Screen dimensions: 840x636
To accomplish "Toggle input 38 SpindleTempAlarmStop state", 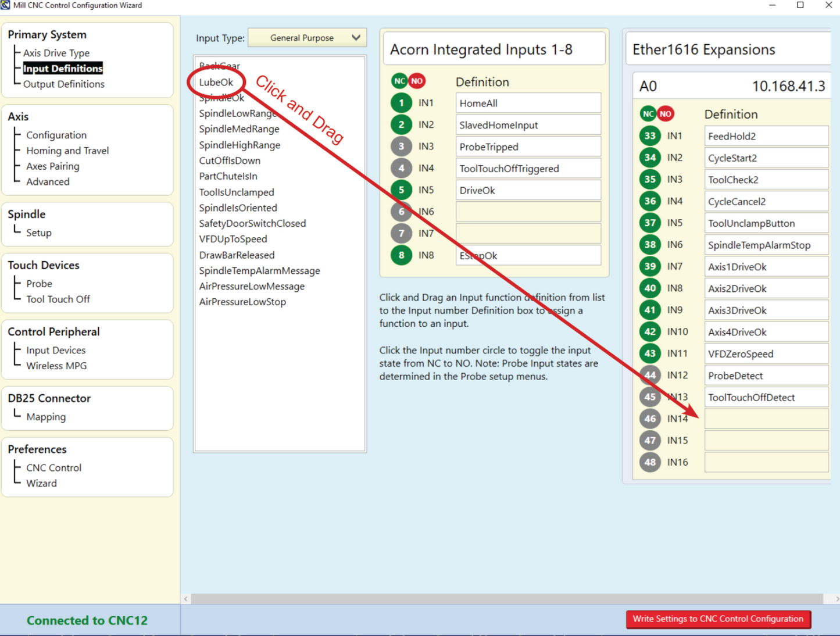I will pos(650,245).
